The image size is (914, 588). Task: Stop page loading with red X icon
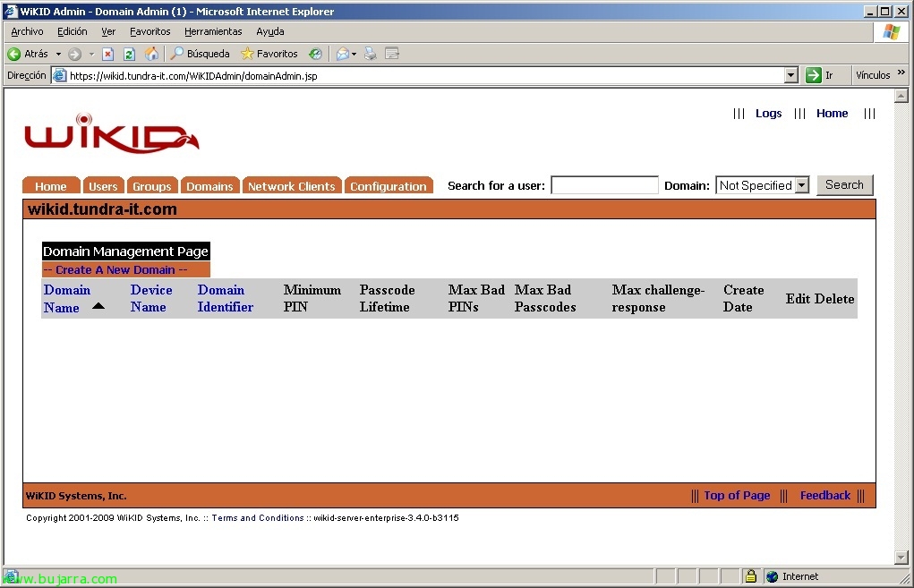tap(107, 55)
